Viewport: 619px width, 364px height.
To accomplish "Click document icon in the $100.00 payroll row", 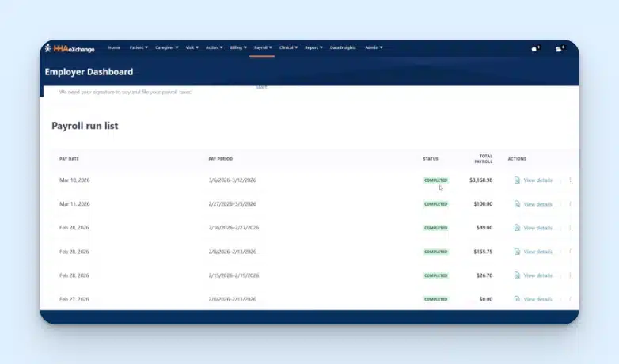I will pos(517,204).
